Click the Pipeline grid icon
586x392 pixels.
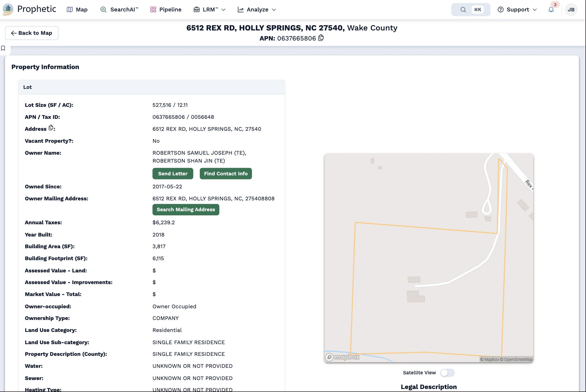(153, 10)
